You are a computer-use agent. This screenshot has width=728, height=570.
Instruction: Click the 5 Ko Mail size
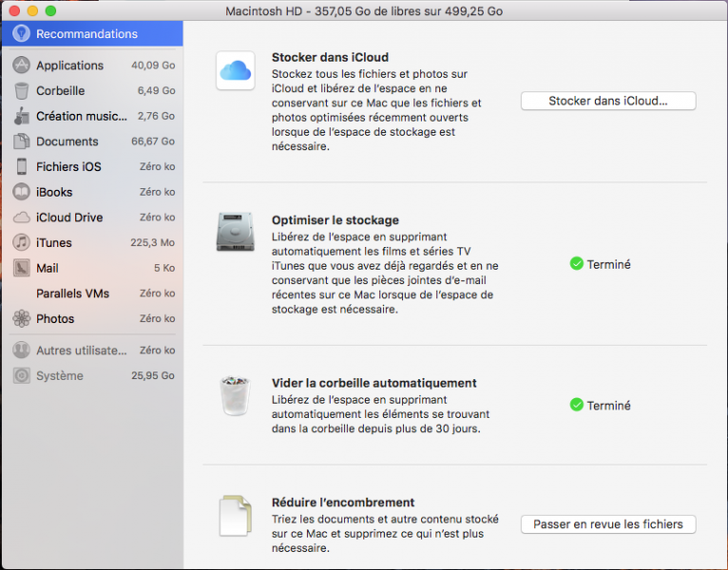coord(164,268)
